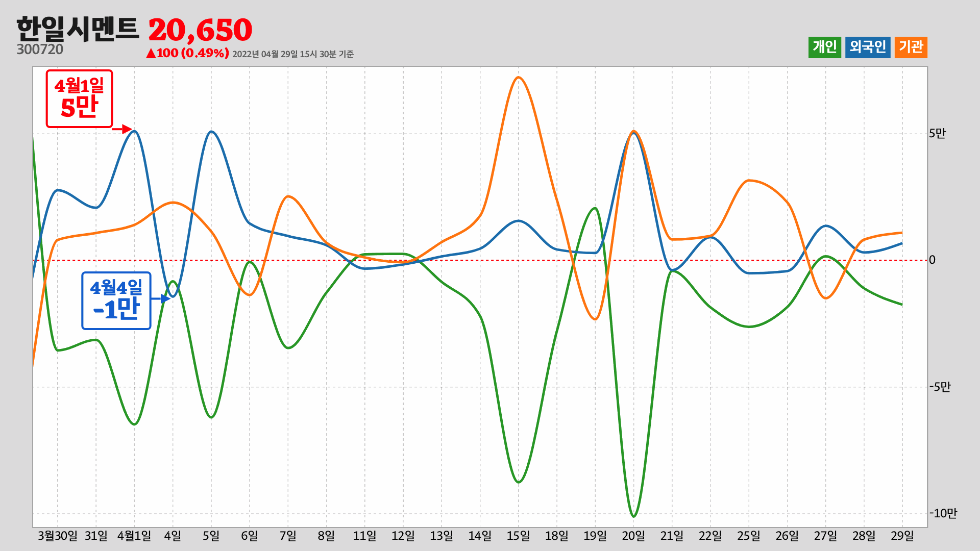980x551 pixels.
Task: Click the 21일 x-axis date label
Action: pos(672,536)
